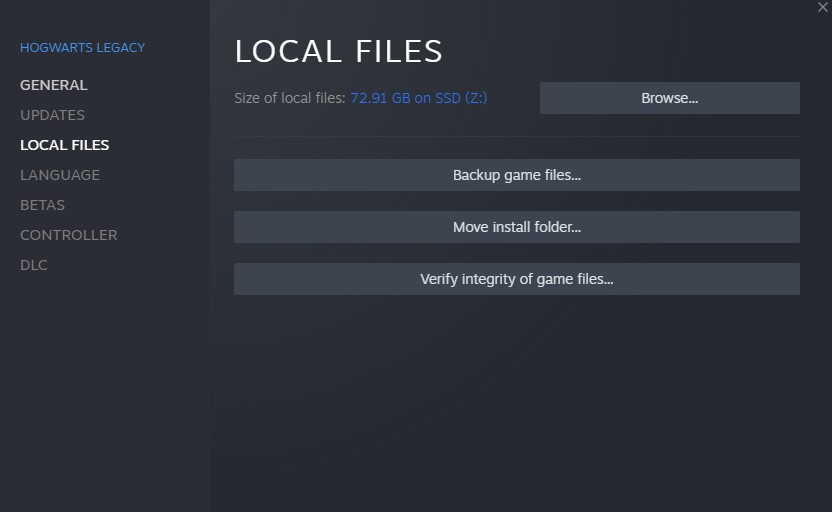Open the Betas section
Image resolution: width=832 pixels, height=512 pixels.
tap(42, 205)
